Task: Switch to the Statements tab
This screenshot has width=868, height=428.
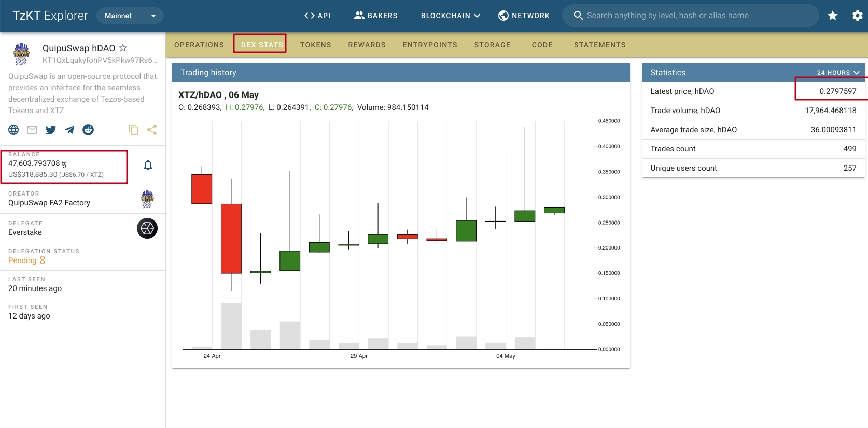Action: tap(599, 45)
